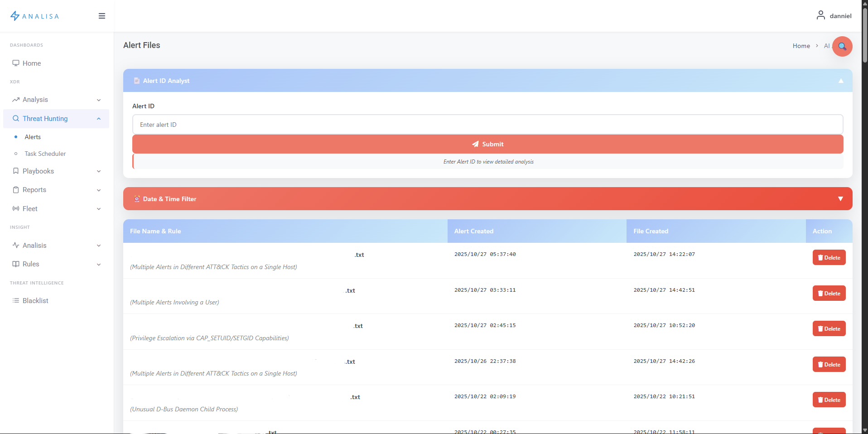Open the search magnifier icon
This screenshot has width=868, height=434.
(x=842, y=46)
